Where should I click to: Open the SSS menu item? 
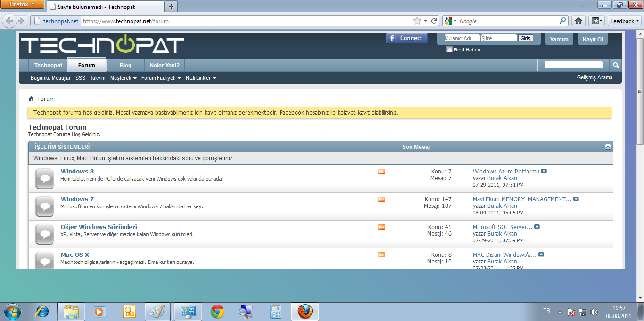[x=80, y=78]
